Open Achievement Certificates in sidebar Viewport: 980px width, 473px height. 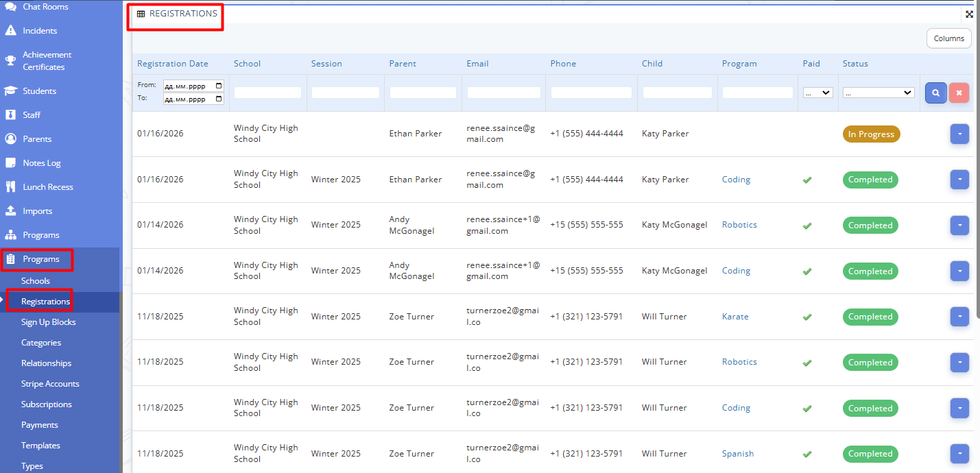(46, 61)
